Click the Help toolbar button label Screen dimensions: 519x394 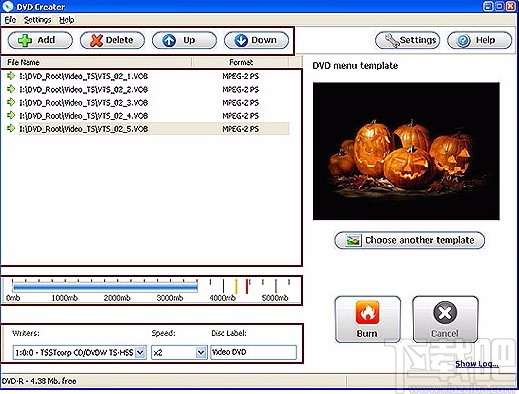tap(485, 40)
